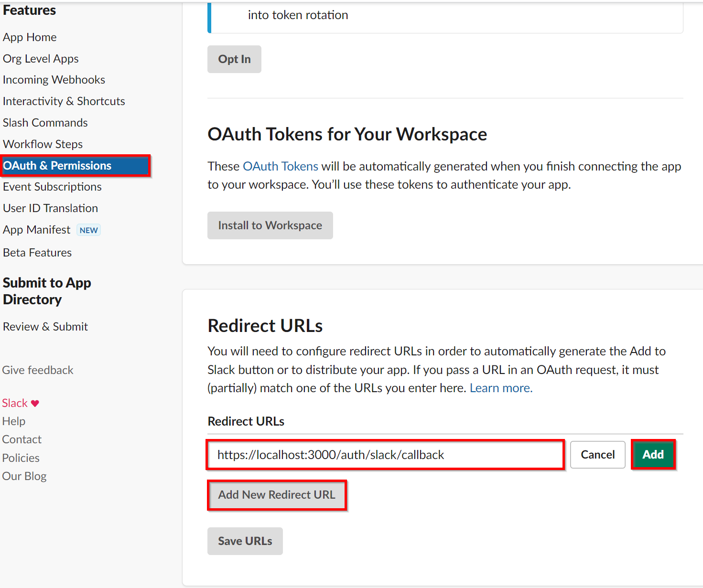Open the Learn more link
The width and height of the screenshot is (703, 588).
point(501,388)
